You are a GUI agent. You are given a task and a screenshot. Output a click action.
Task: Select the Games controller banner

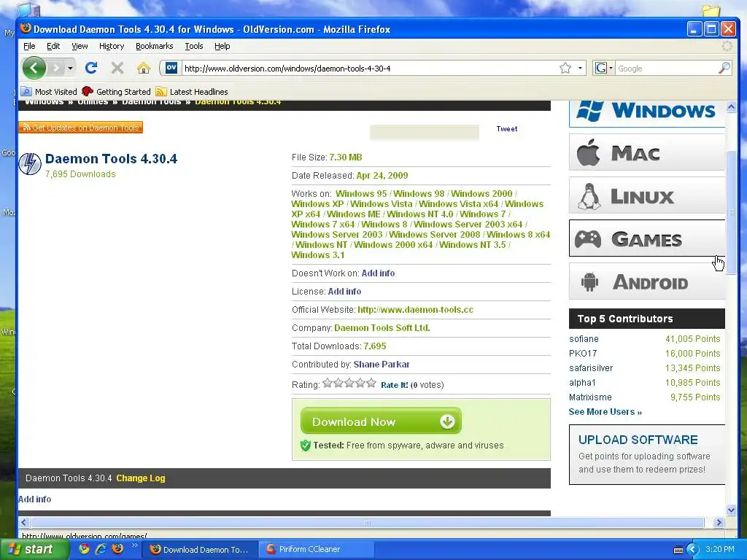[647, 238]
